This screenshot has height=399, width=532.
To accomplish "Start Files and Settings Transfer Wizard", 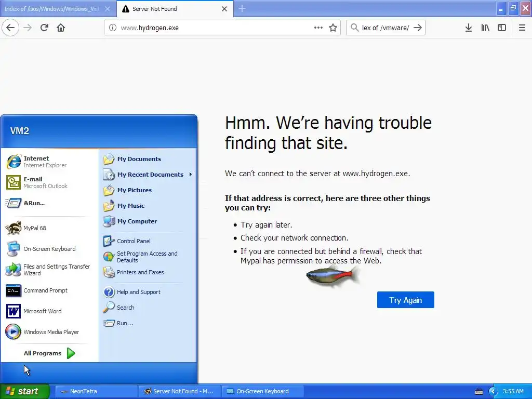I will [49, 270].
